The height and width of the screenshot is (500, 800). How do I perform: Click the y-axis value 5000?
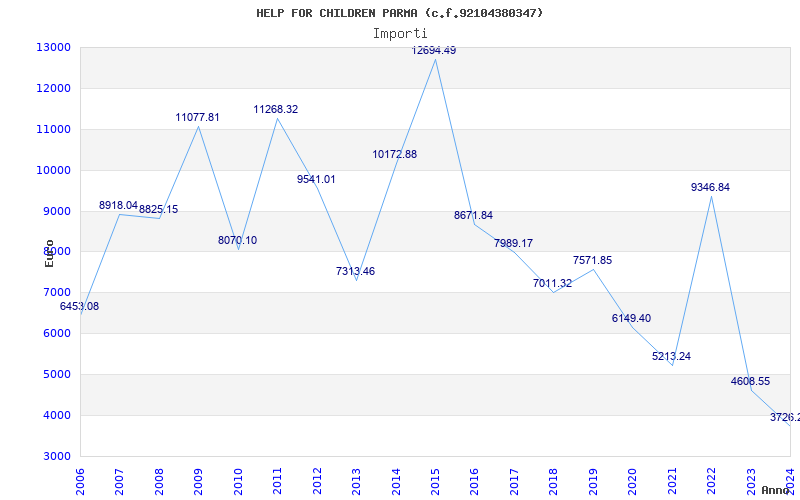tap(56, 374)
